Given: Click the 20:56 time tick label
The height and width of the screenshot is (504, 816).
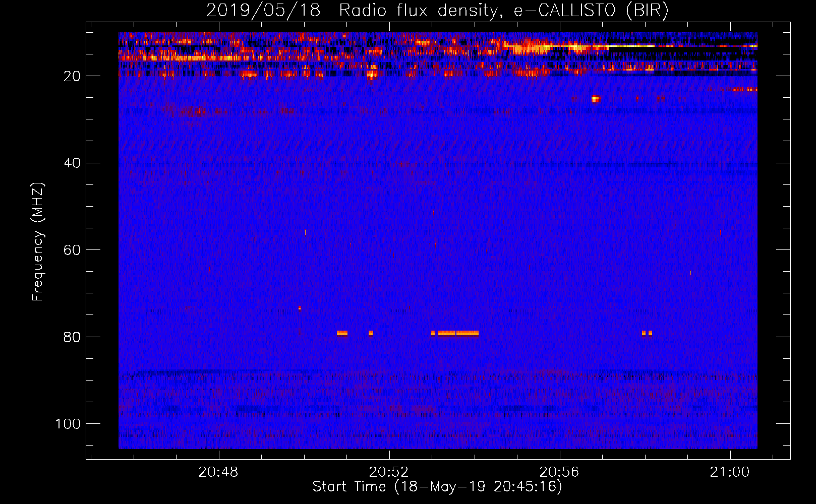Looking at the screenshot, I should pyautogui.click(x=559, y=472).
